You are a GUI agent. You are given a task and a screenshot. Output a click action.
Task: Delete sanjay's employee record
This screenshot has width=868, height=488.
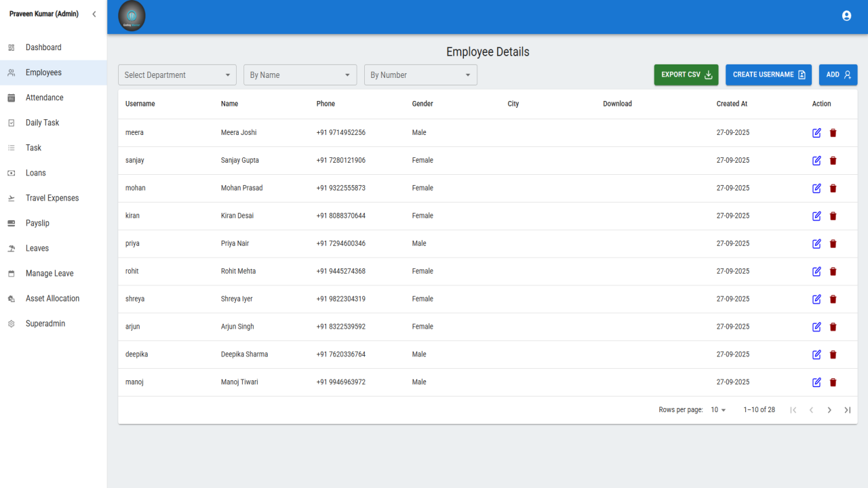(x=833, y=161)
